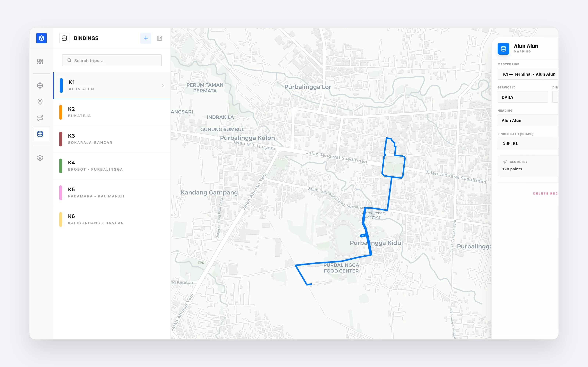
Task: Open the database bindings icon in sidebar
Action: 40,134
